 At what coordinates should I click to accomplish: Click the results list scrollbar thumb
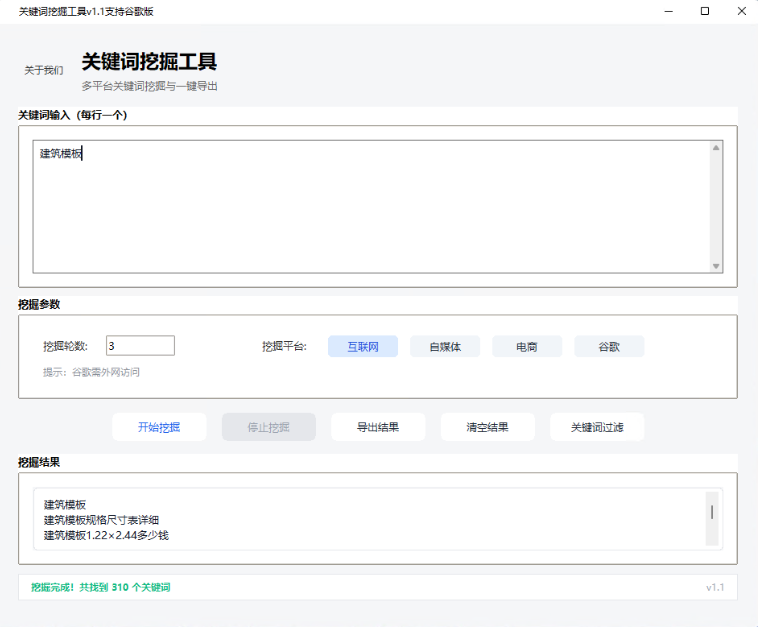pyautogui.click(x=712, y=512)
